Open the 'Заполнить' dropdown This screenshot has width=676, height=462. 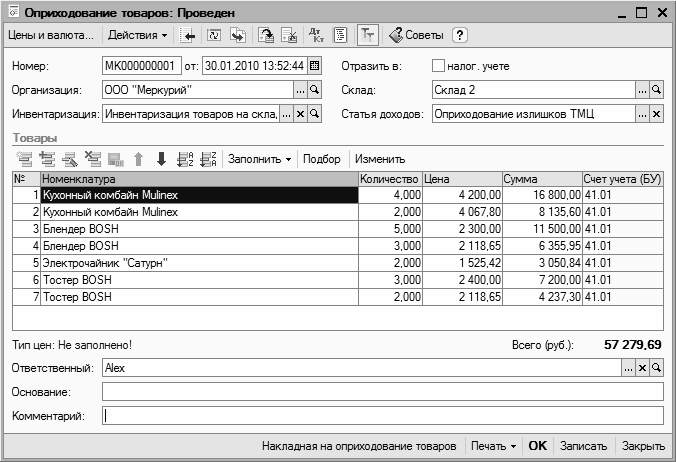click(260, 159)
